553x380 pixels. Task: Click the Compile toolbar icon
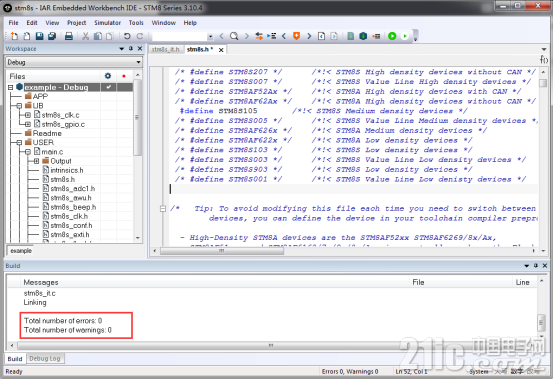coord(351,36)
